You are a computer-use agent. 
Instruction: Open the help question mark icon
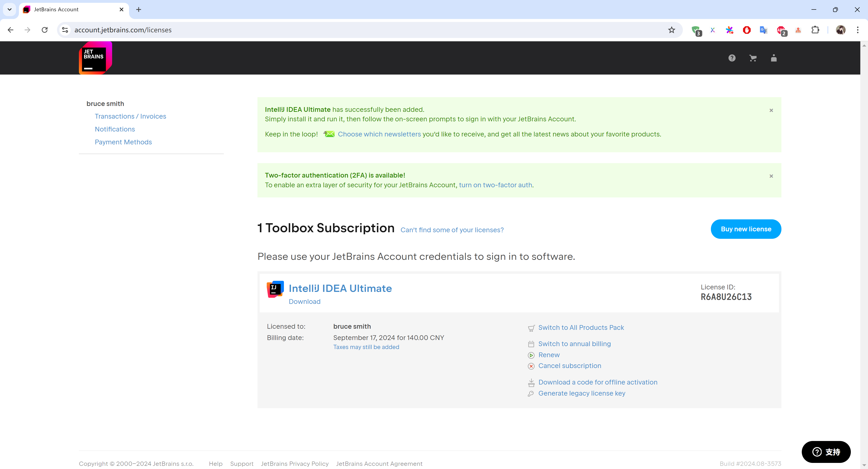point(731,58)
